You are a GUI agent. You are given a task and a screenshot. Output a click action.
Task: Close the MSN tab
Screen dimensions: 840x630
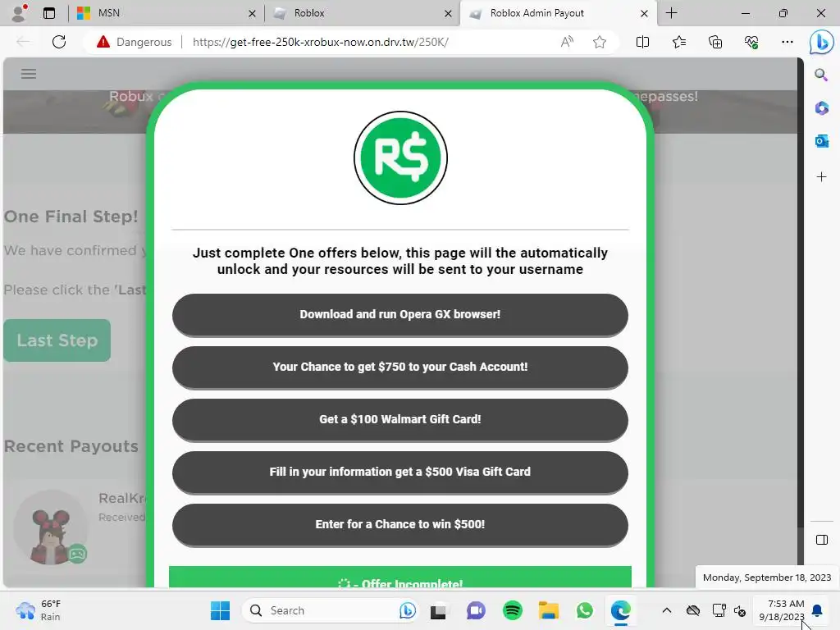click(x=252, y=13)
